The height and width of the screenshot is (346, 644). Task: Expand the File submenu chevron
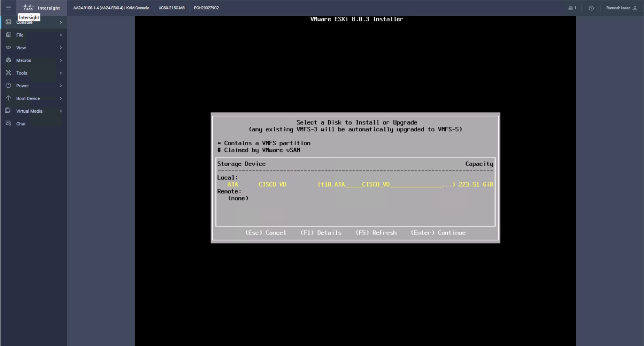(61, 35)
